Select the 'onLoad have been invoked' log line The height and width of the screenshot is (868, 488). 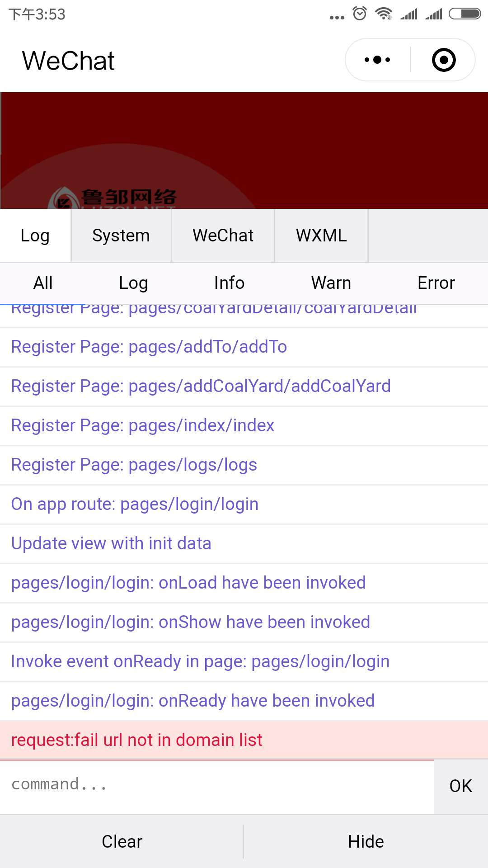(244, 583)
